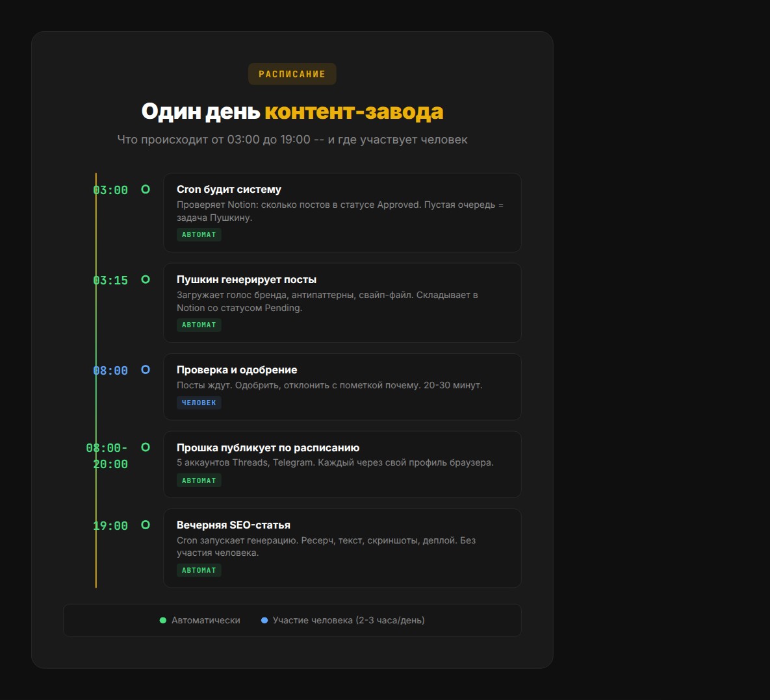The height and width of the screenshot is (700, 770).
Task: Select the green circle marker next to 03:15
Action: [x=146, y=280]
